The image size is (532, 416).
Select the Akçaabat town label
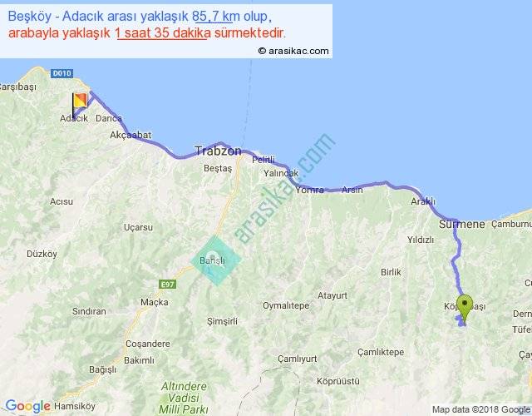coord(131,135)
